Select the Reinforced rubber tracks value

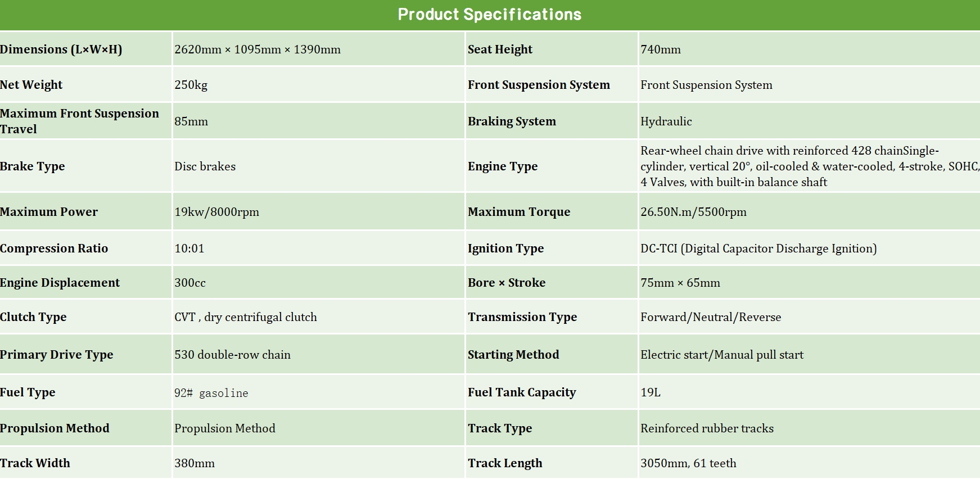click(x=707, y=428)
